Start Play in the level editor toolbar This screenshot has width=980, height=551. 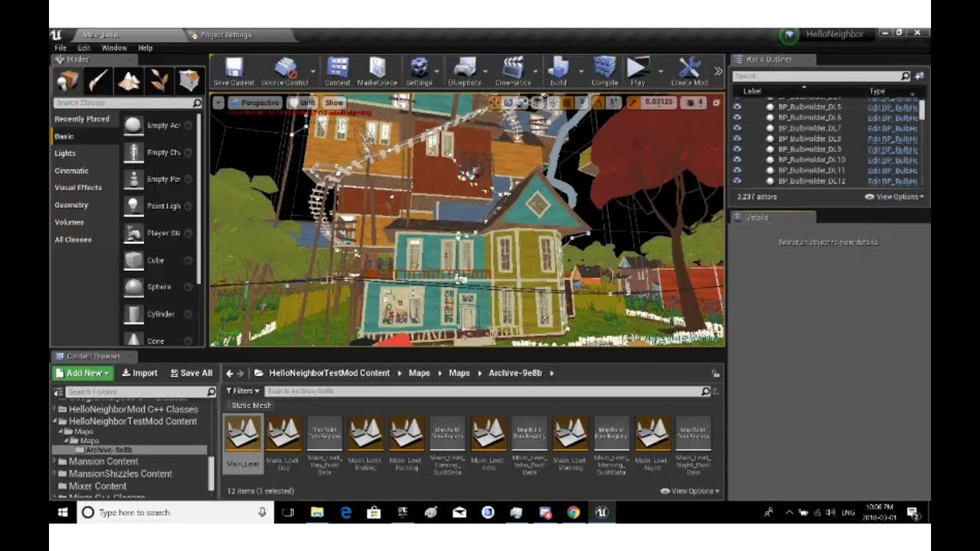point(637,67)
